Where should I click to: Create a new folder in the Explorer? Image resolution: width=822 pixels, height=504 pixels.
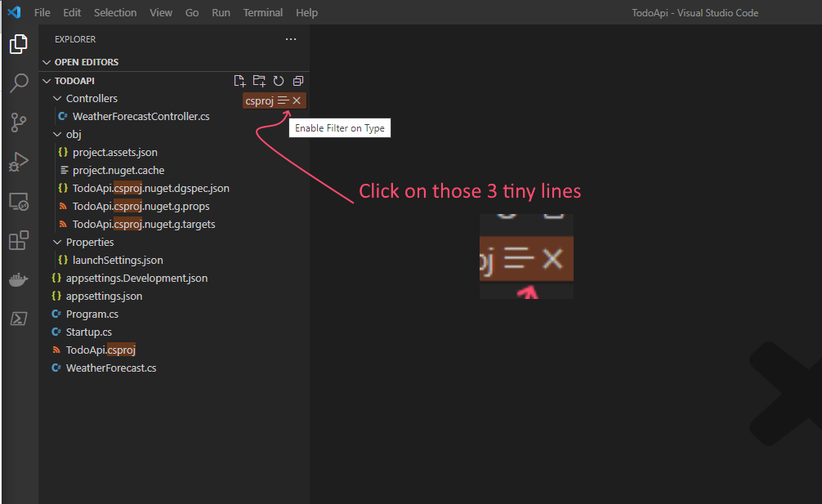[x=259, y=81]
